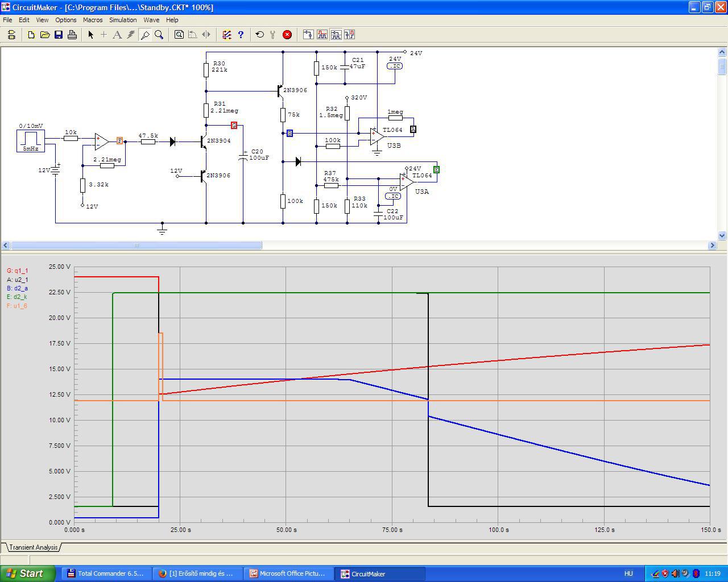Click the New file toolbar icon
This screenshot has height=582, width=728.
click(x=31, y=35)
